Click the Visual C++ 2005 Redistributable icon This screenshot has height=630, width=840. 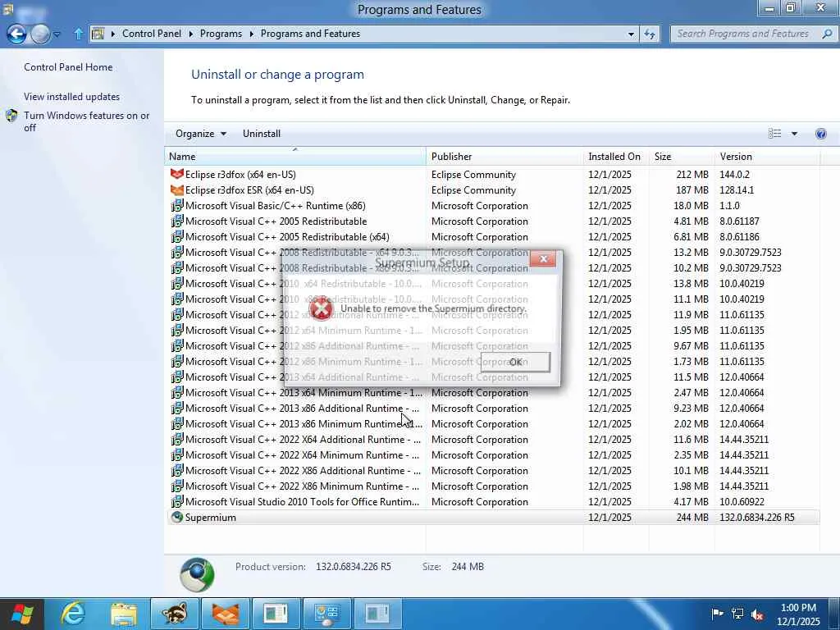(x=177, y=221)
